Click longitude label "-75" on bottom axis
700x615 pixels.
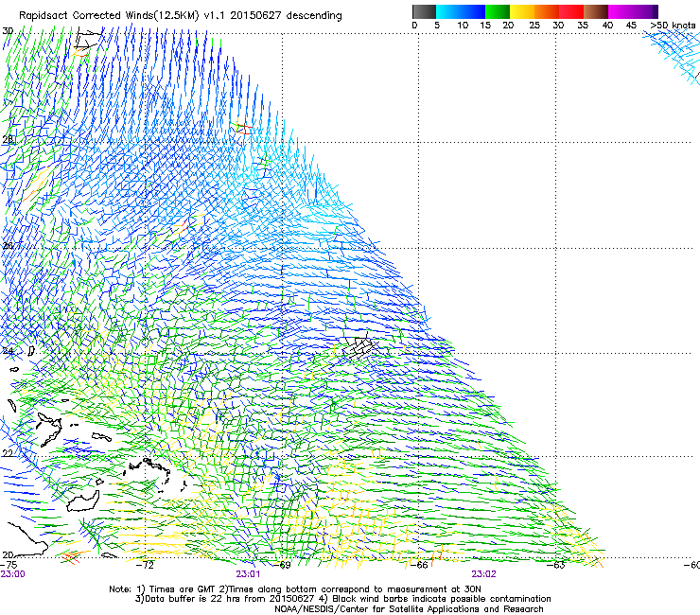coord(9,565)
